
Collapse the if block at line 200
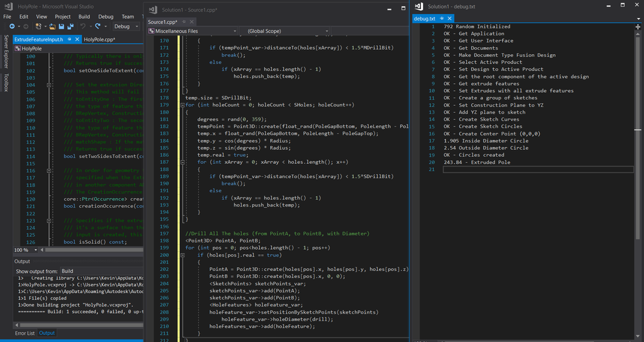[x=182, y=256]
